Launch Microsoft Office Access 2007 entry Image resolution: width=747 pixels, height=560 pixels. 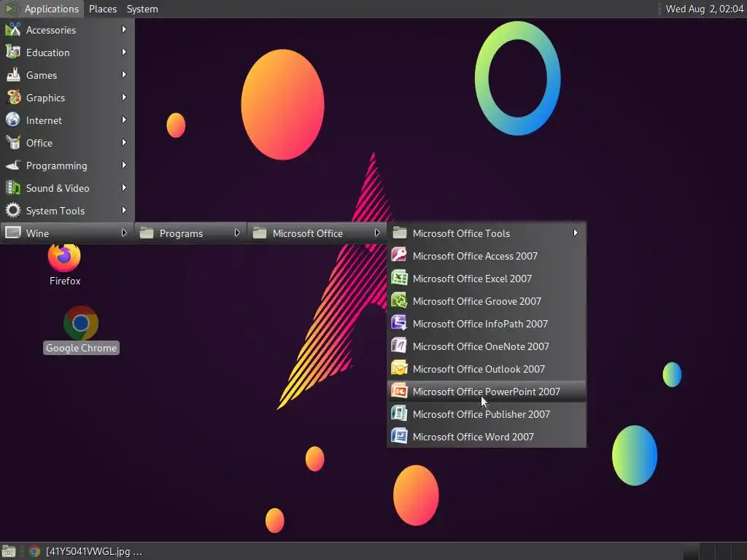pos(487,256)
